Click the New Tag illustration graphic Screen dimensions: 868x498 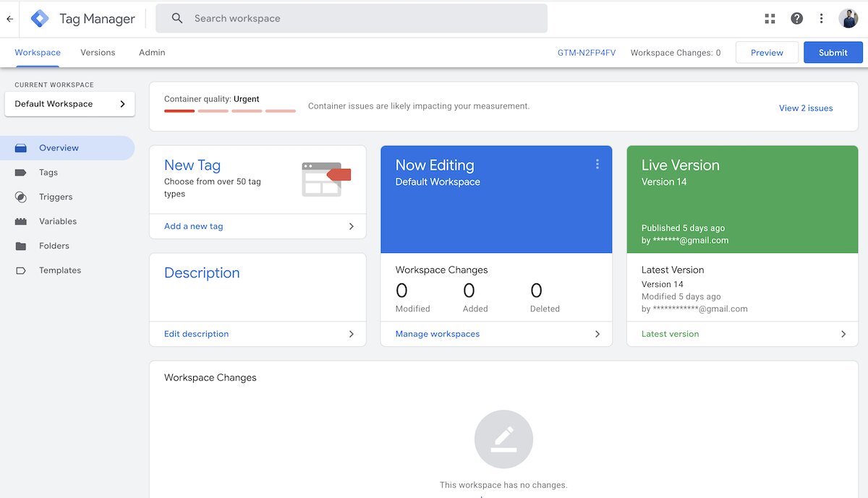[326, 179]
